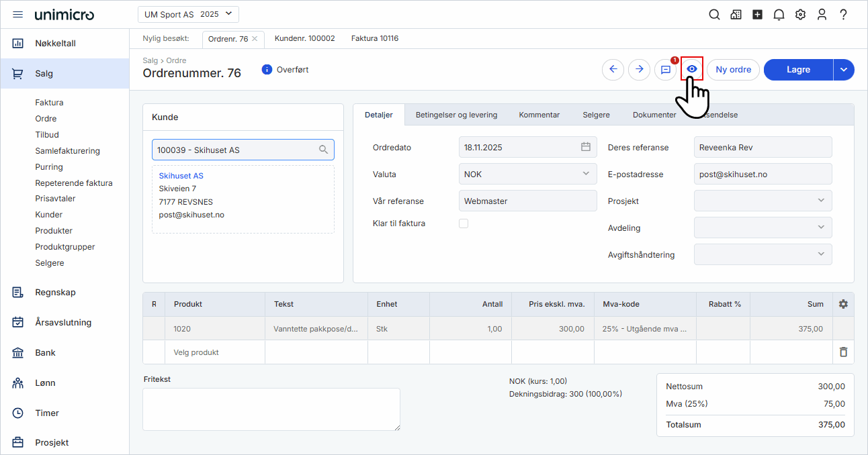The image size is (868, 455).
Task: Open Skihuset AS customer link
Action: pyautogui.click(x=181, y=176)
